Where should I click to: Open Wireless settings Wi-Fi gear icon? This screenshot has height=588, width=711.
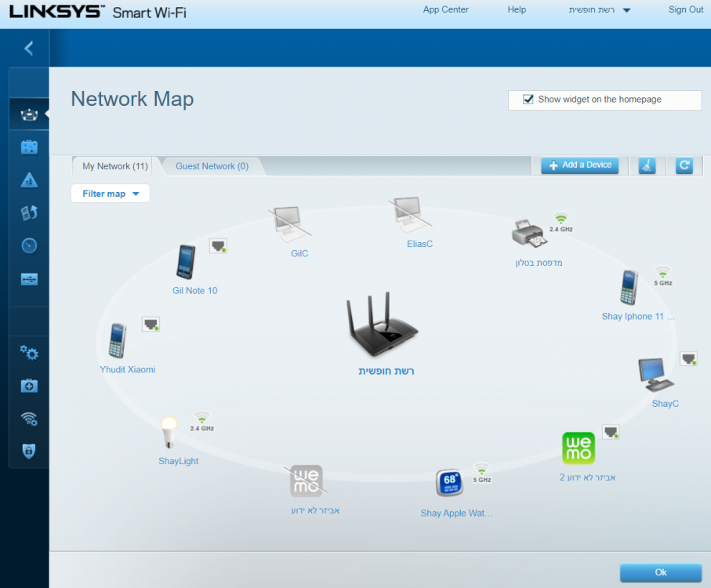coord(29,419)
